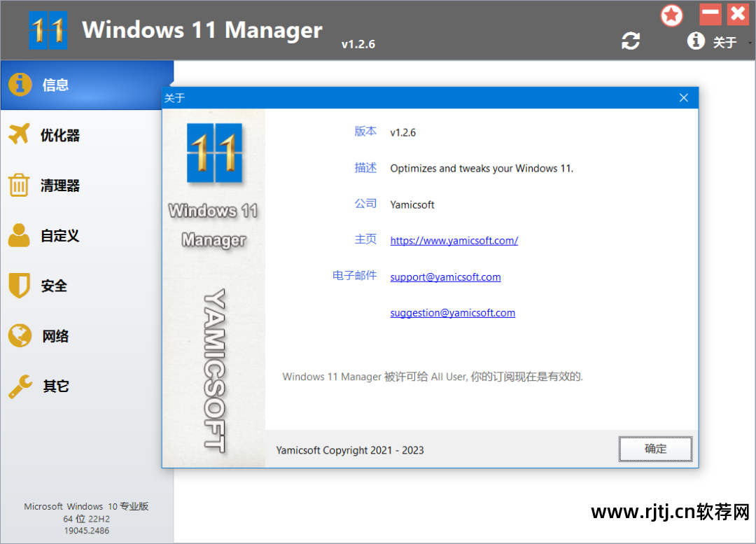Viewport: 756px width, 544px height.
Task: Click the v1.2.6 version label in header
Action: click(x=358, y=44)
